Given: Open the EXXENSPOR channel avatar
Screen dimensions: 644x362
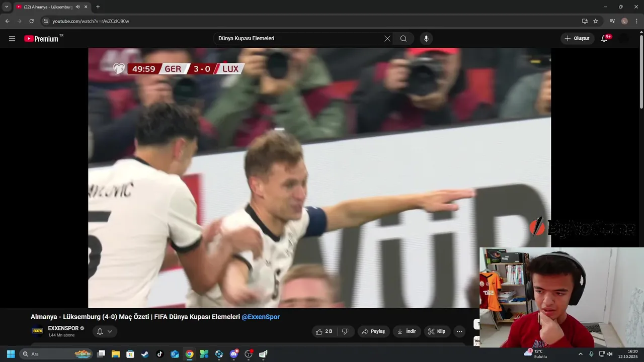Looking at the screenshot, I should [x=37, y=331].
